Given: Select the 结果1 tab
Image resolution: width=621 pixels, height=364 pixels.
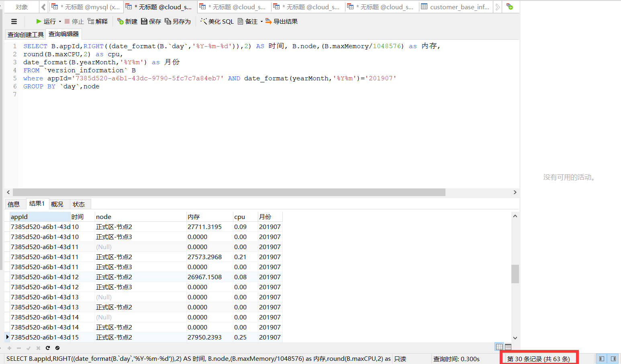Looking at the screenshot, I should 37,204.
